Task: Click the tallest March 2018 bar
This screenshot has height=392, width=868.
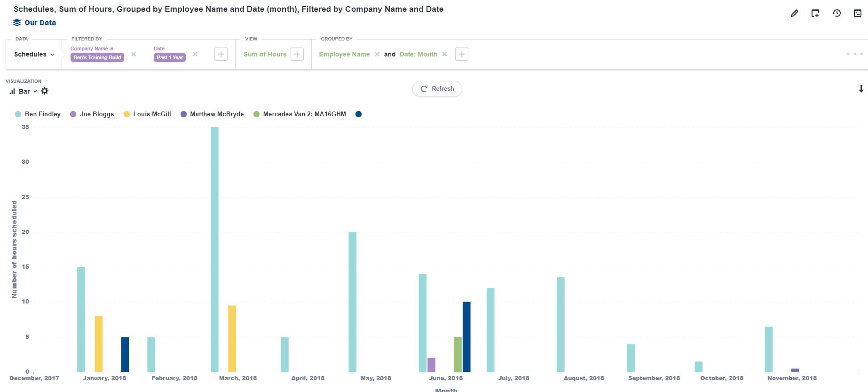Action: click(x=214, y=249)
